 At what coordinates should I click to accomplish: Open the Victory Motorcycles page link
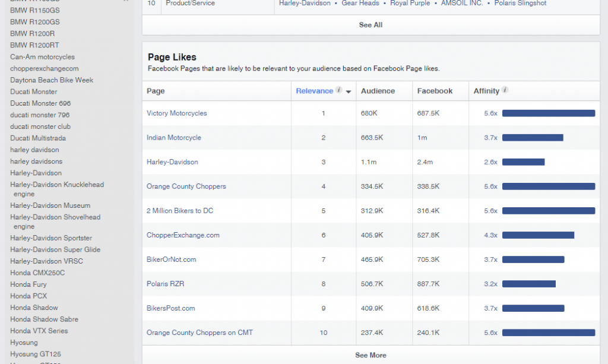pyautogui.click(x=177, y=113)
